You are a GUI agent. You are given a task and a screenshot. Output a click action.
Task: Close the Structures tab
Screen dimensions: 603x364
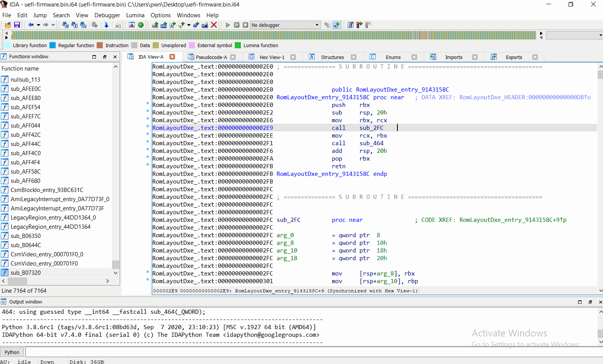click(x=354, y=57)
